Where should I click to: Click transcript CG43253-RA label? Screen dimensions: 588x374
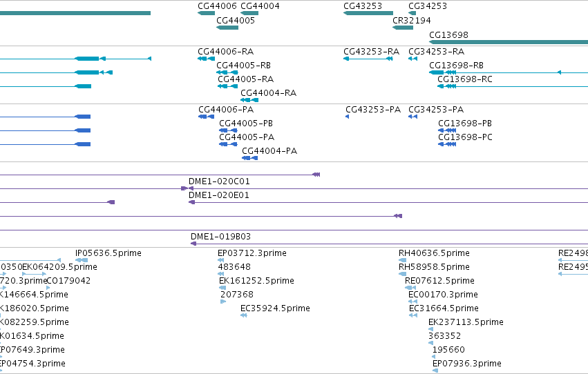coord(371,52)
